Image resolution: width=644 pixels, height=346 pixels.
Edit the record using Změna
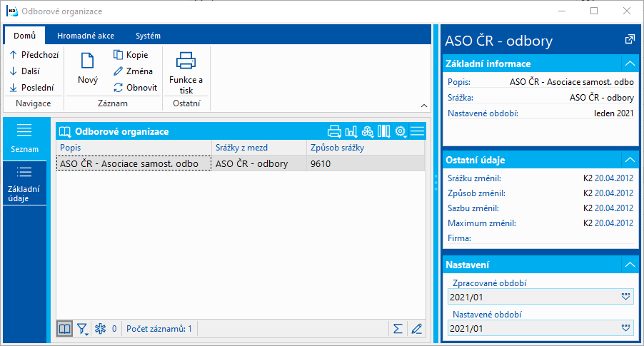pyautogui.click(x=133, y=71)
